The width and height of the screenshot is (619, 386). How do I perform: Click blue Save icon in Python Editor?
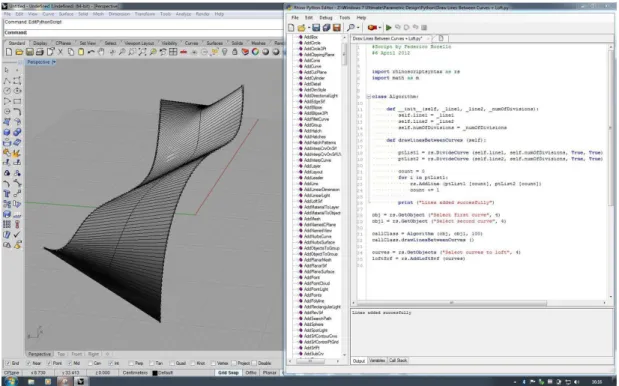pyautogui.click(x=316, y=28)
